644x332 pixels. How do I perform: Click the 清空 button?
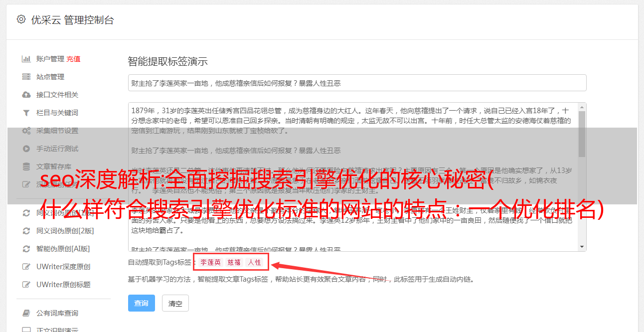pos(175,303)
